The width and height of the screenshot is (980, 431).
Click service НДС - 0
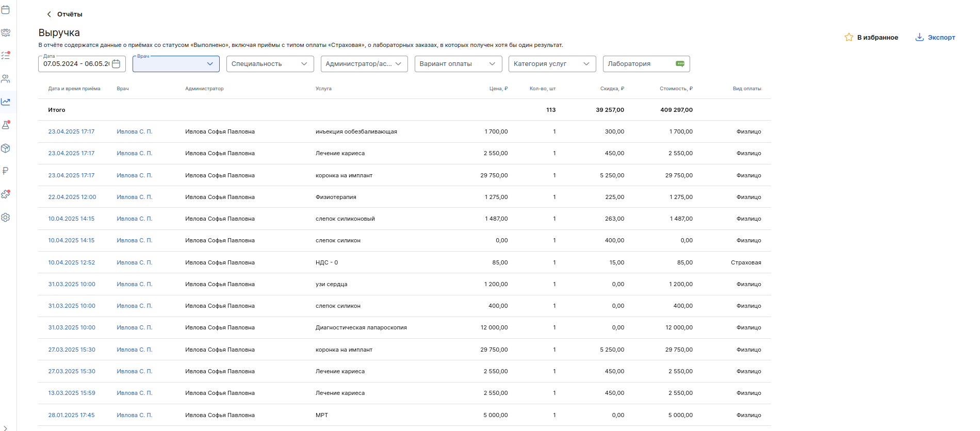tap(326, 262)
